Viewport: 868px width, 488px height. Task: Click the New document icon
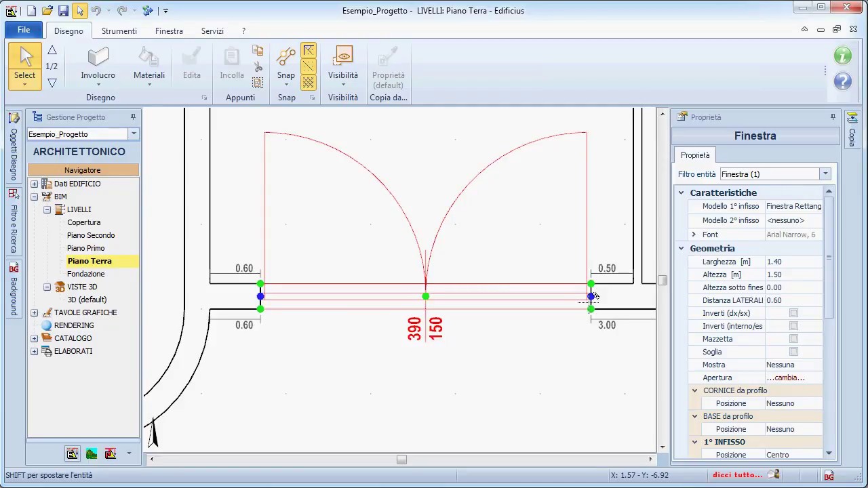pos(31,11)
